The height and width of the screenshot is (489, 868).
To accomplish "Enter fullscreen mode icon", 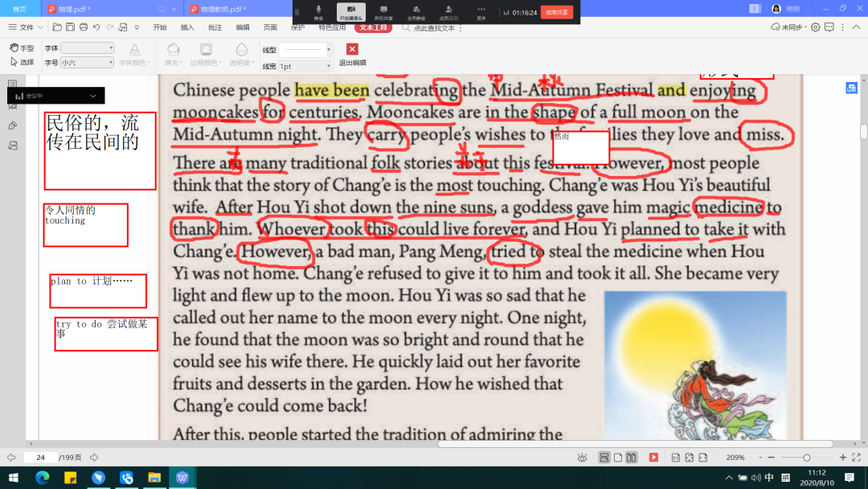I will [857, 458].
